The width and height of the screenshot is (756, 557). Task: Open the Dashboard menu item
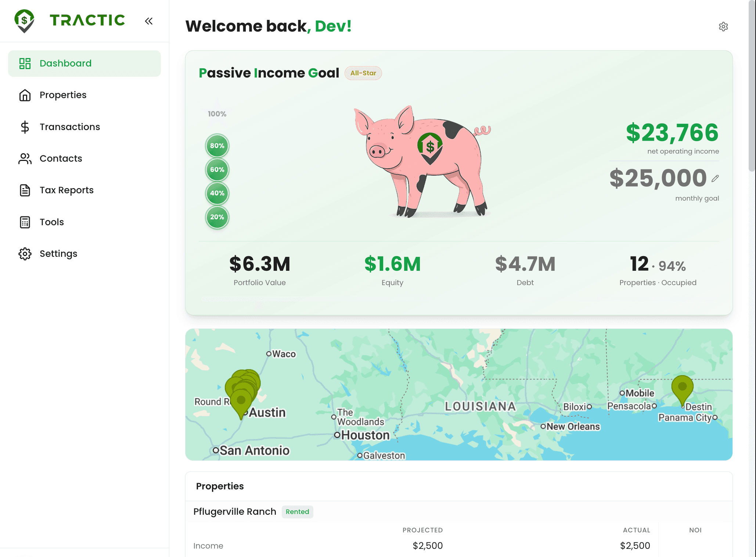click(x=65, y=63)
